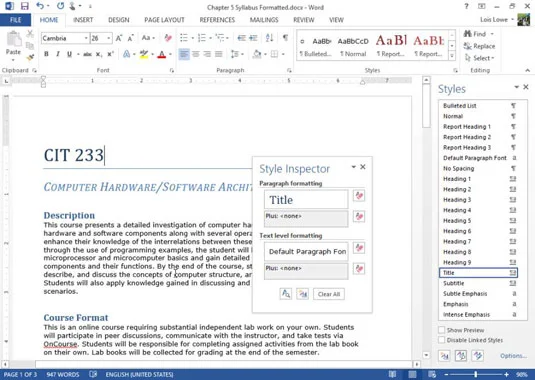Open the Cambria font name dropdown
This screenshot has height=380, width=535.
click(x=86, y=38)
